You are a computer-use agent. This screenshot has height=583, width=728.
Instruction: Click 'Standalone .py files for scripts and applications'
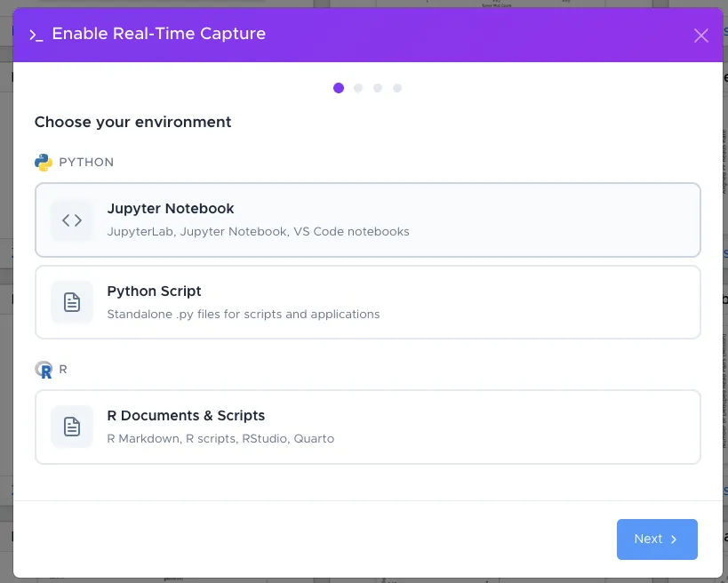(244, 315)
